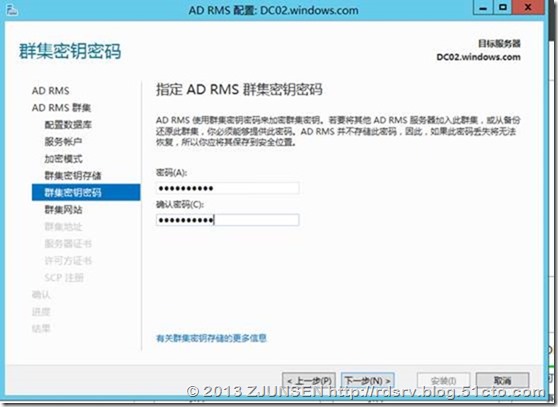Click the AD RMS wizard title bar icon

[x=12, y=10]
